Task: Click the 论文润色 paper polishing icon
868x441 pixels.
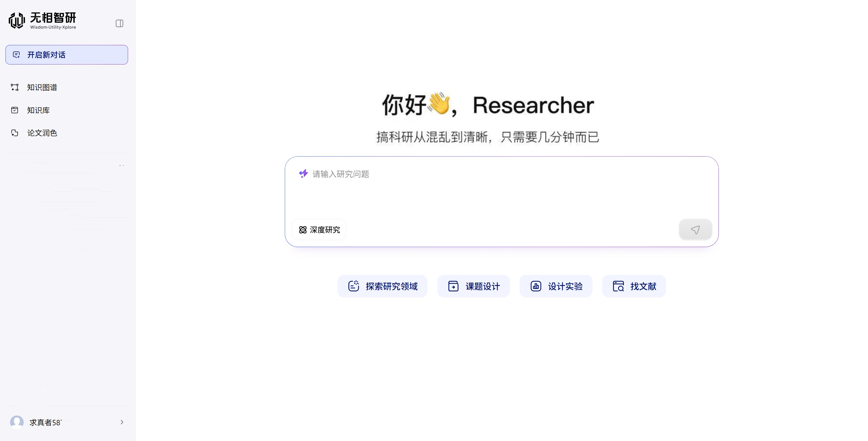Action: pos(14,133)
